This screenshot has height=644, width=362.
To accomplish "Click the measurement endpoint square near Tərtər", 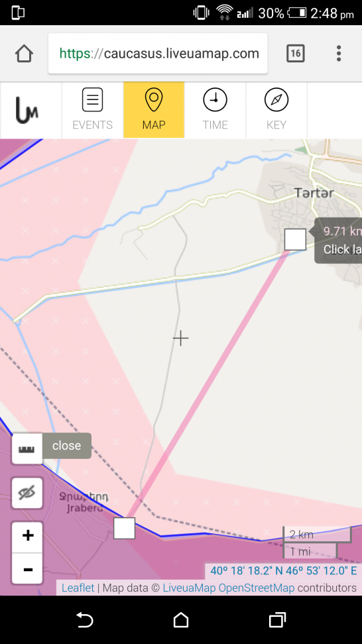I will pyautogui.click(x=295, y=239).
